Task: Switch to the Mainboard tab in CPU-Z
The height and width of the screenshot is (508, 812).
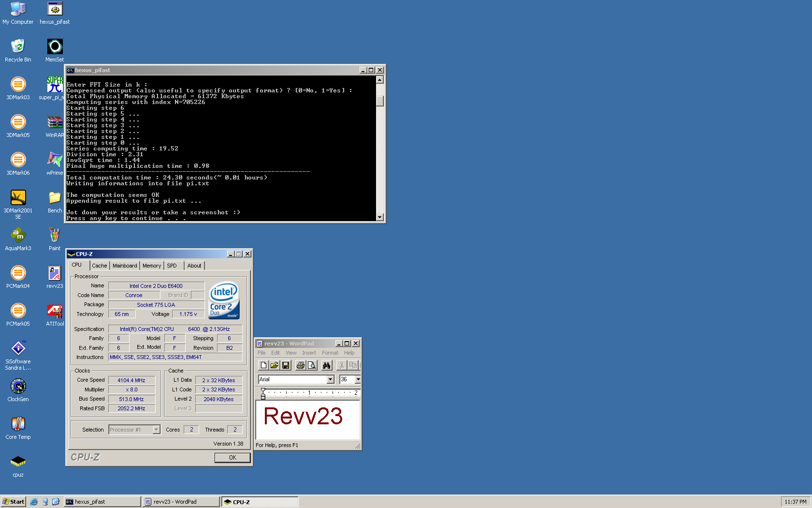Action: [125, 266]
